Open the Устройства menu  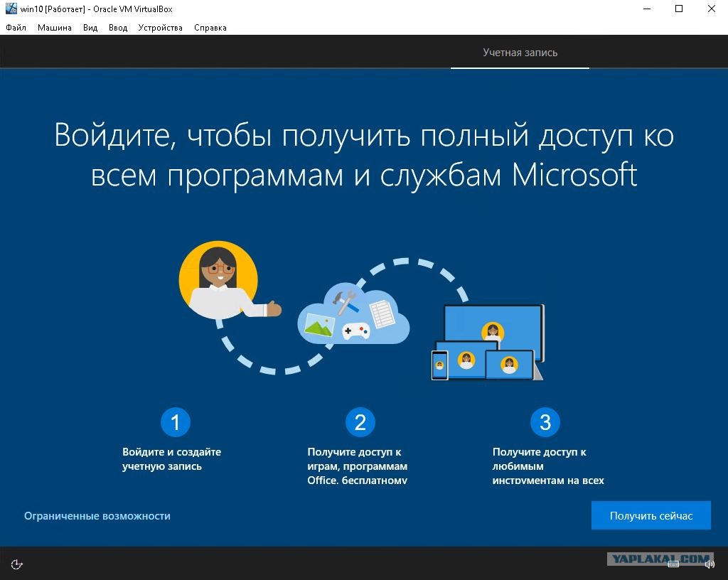[160, 28]
